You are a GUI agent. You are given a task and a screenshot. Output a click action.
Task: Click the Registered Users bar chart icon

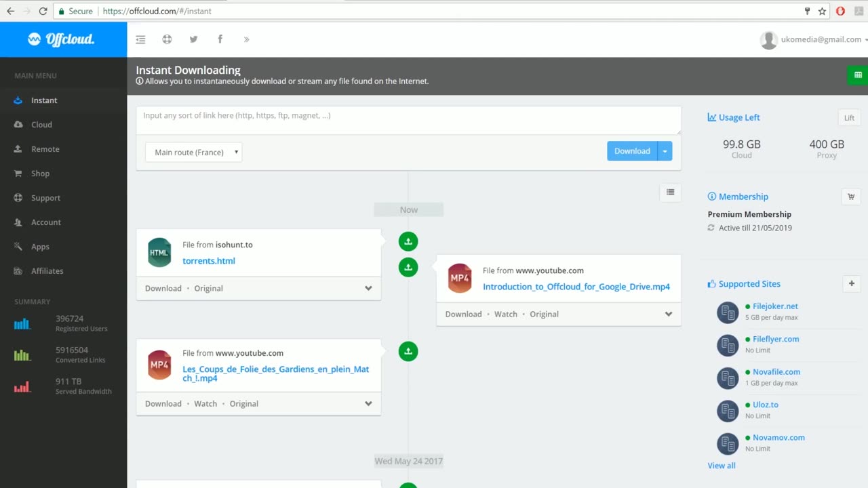(22, 324)
